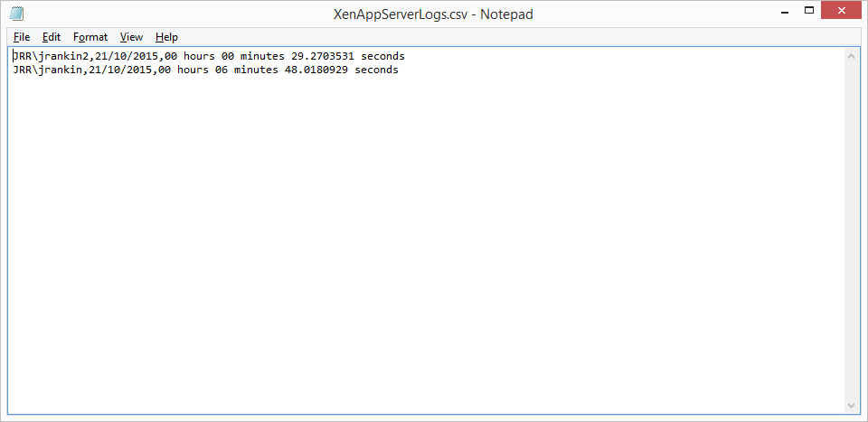Click the empty area below the text lines
868x422 pixels.
tap(426, 243)
